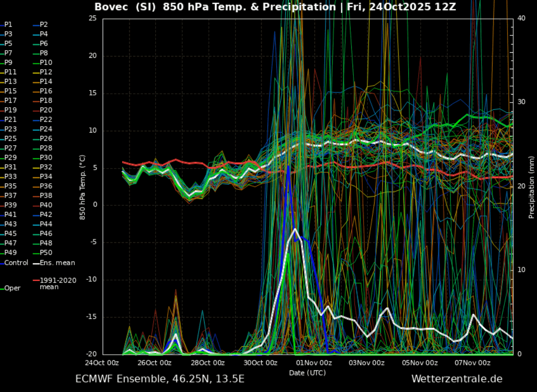537x392 pixels.
Task: Click the chart title for Bovec (SI)
Action: click(x=275, y=7)
